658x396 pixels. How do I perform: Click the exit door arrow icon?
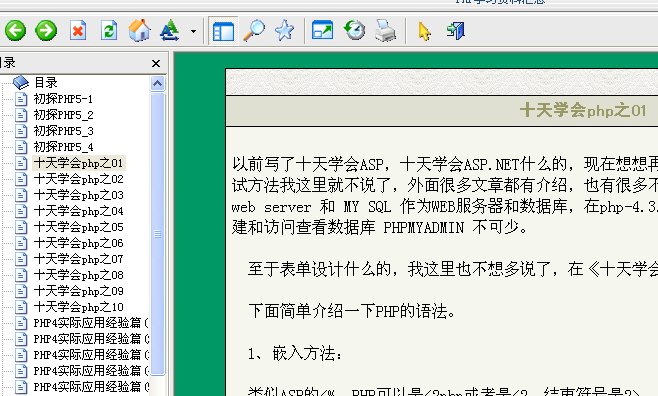click(456, 31)
